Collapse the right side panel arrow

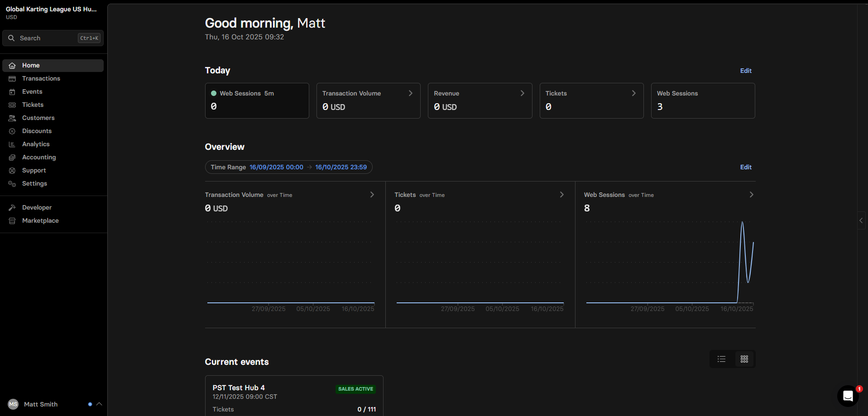[861, 220]
